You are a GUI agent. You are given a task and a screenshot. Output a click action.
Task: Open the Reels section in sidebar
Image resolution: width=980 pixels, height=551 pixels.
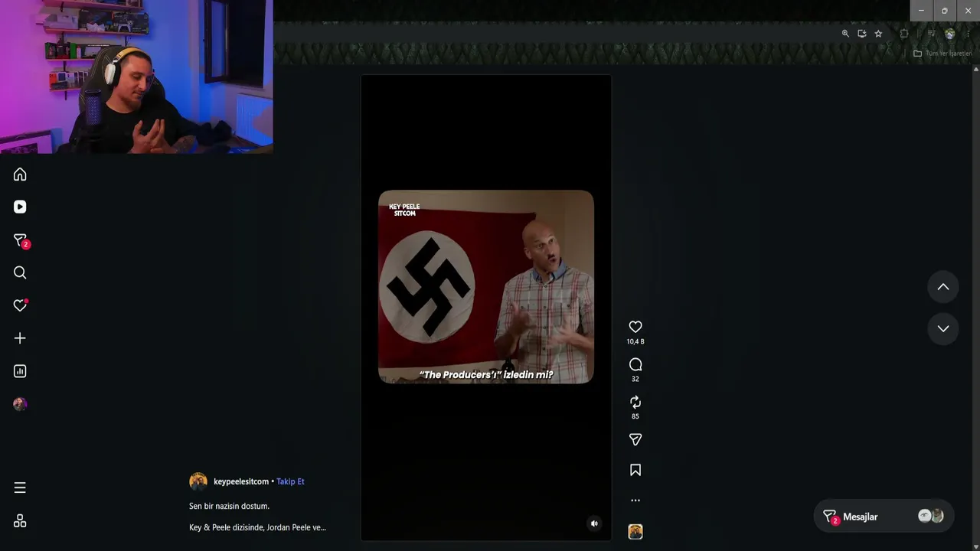(20, 207)
